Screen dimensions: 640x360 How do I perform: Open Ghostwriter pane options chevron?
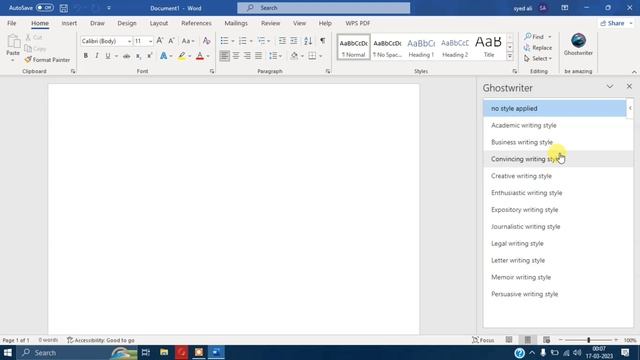pyautogui.click(x=610, y=87)
